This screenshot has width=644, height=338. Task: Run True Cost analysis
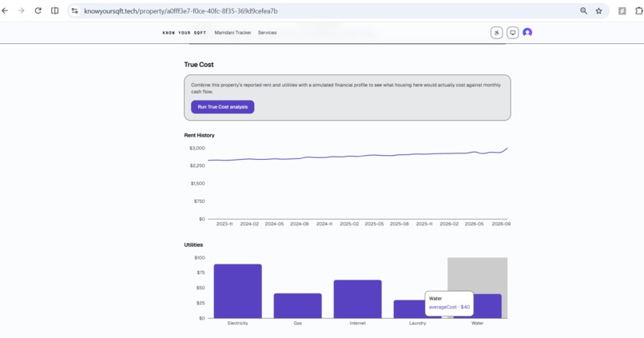pos(223,107)
